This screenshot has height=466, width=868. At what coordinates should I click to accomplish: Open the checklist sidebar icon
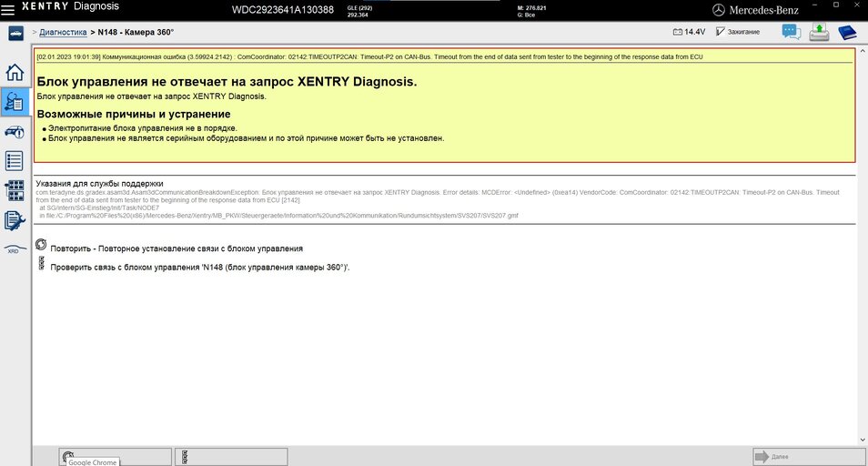click(x=15, y=161)
